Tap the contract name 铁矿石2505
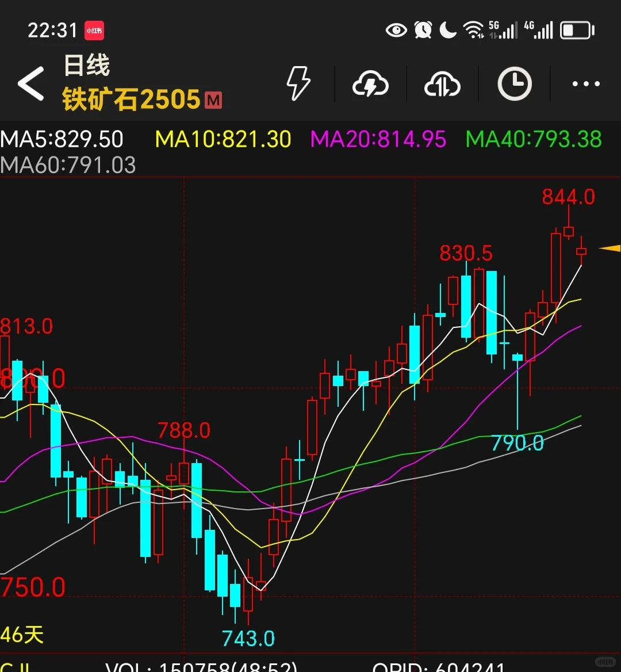The width and height of the screenshot is (621, 672). (x=131, y=100)
